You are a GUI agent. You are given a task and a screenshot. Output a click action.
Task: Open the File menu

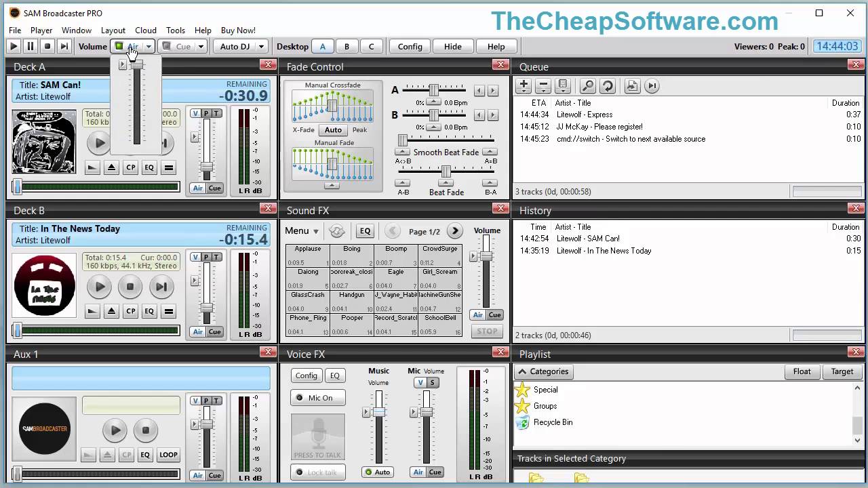click(15, 30)
